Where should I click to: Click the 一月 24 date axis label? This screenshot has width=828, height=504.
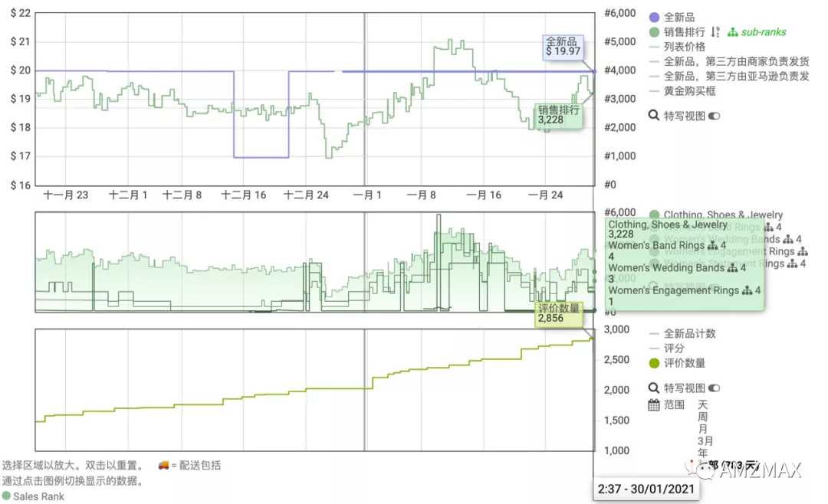tap(546, 195)
